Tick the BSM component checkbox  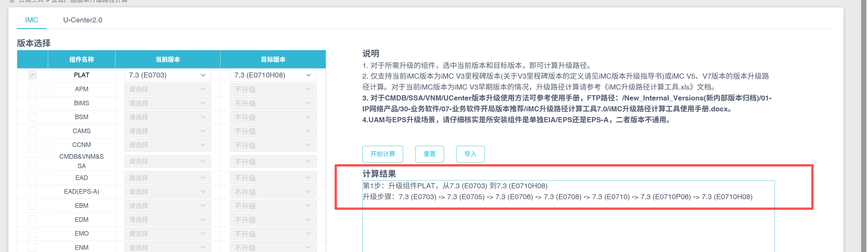pyautogui.click(x=32, y=117)
